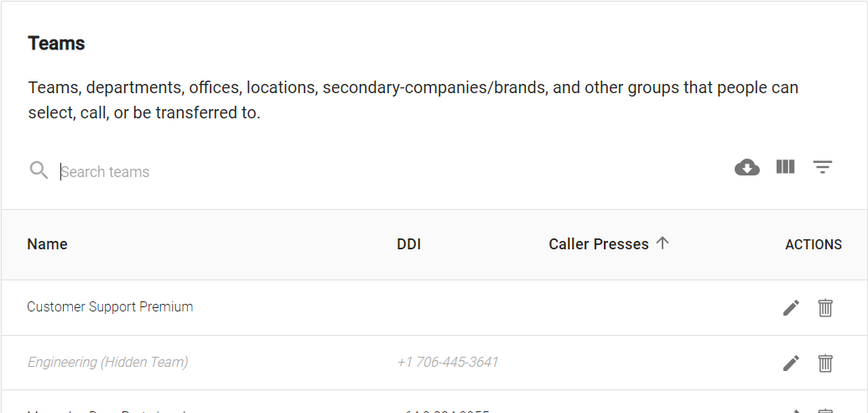Download teams list via cloud icon
The height and width of the screenshot is (413, 868).
pyautogui.click(x=746, y=167)
